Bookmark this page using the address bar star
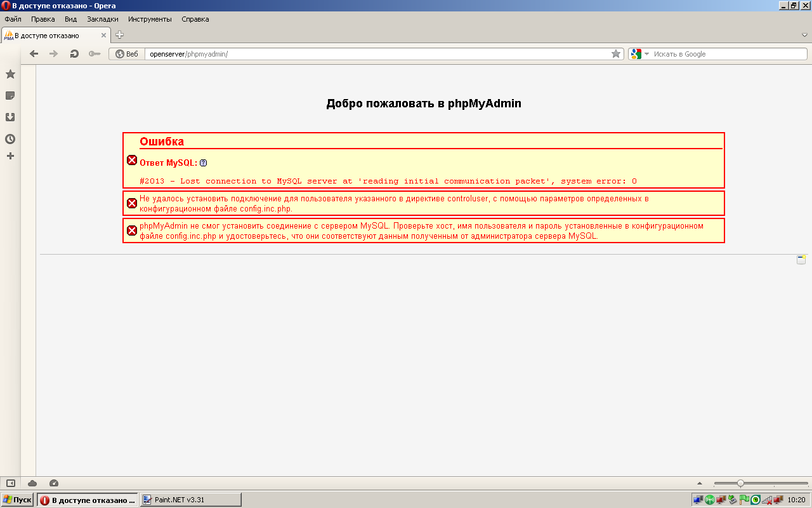The width and height of the screenshot is (812, 508). point(616,54)
